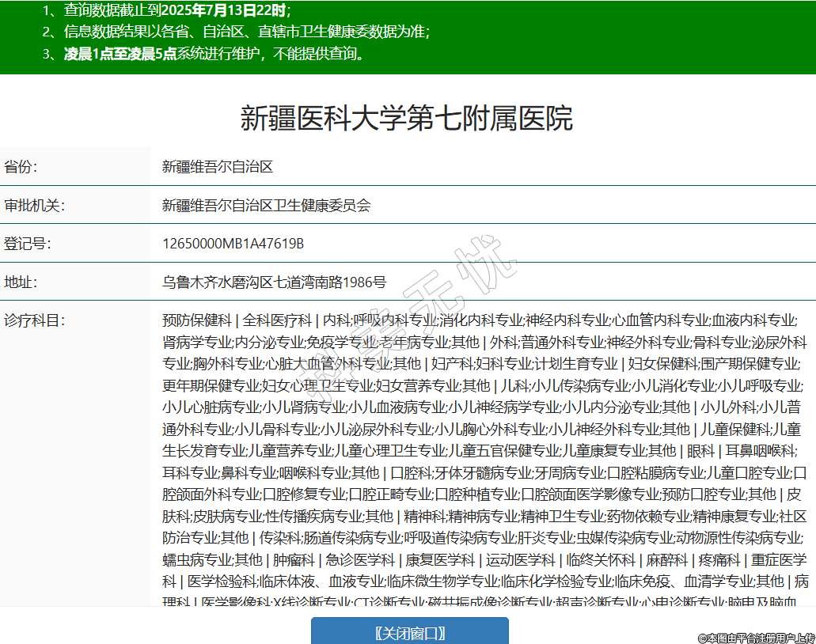Image resolution: width=816 pixels, height=644 pixels.
Task: Click 康复医学科 in the department list
Action: click(x=441, y=560)
